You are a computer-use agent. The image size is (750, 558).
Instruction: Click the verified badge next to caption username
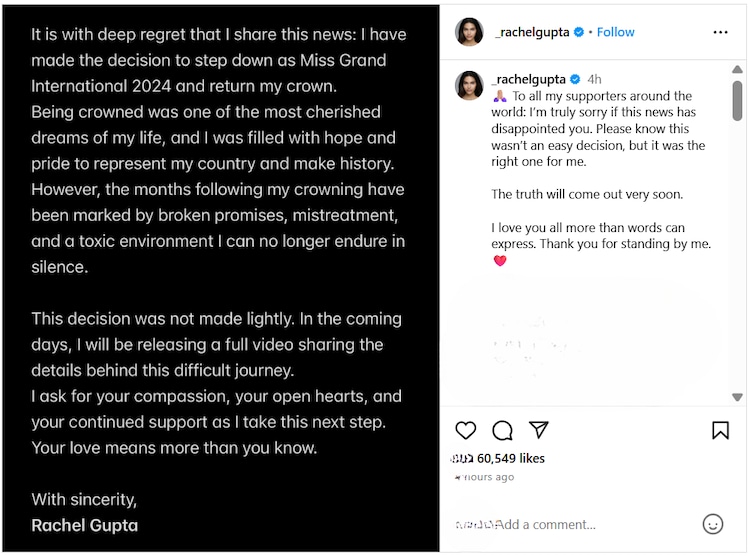point(574,79)
